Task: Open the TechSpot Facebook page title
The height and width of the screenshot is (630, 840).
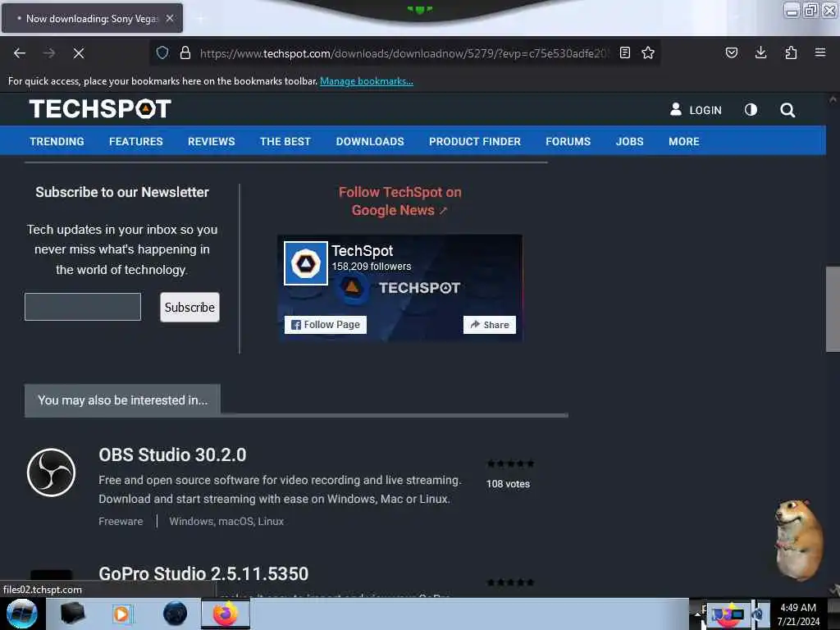Action: (x=362, y=251)
